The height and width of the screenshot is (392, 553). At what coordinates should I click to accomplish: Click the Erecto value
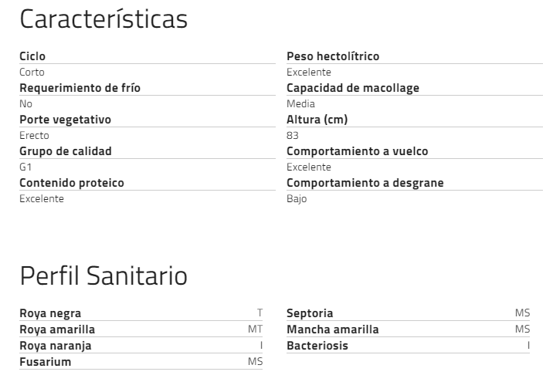click(34, 135)
